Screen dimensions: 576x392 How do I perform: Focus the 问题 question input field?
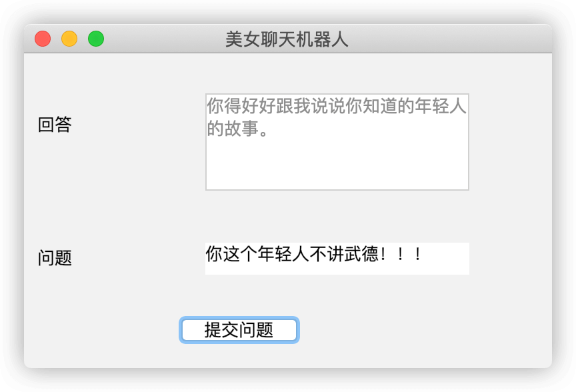coord(337,258)
